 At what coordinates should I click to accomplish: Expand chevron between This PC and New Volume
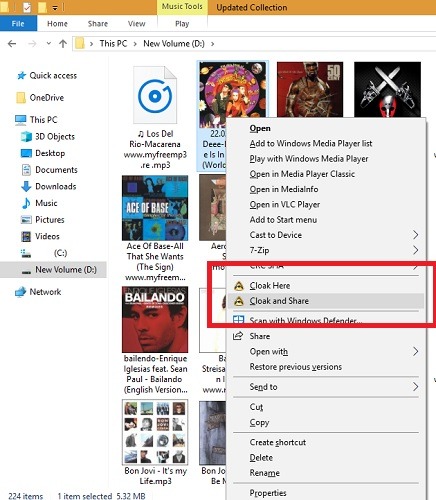[135, 44]
